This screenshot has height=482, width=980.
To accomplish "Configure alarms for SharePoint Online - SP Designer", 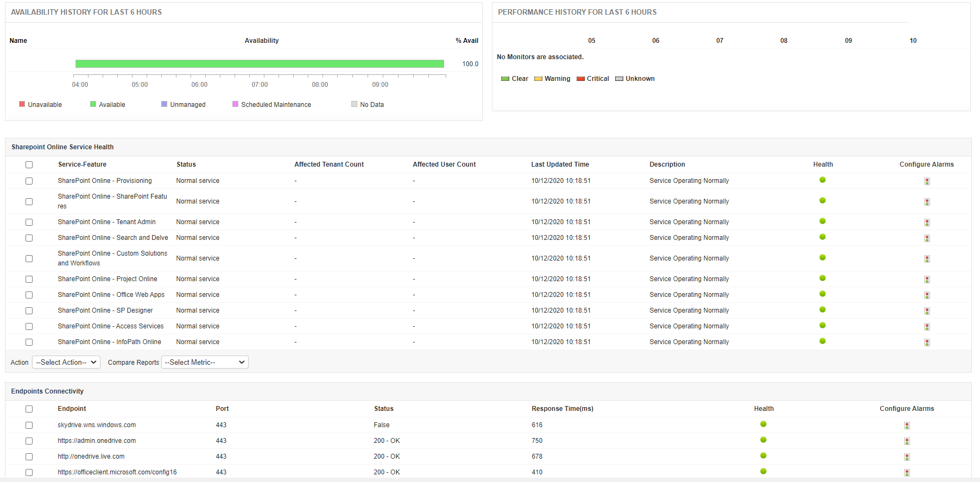I will pos(927,311).
